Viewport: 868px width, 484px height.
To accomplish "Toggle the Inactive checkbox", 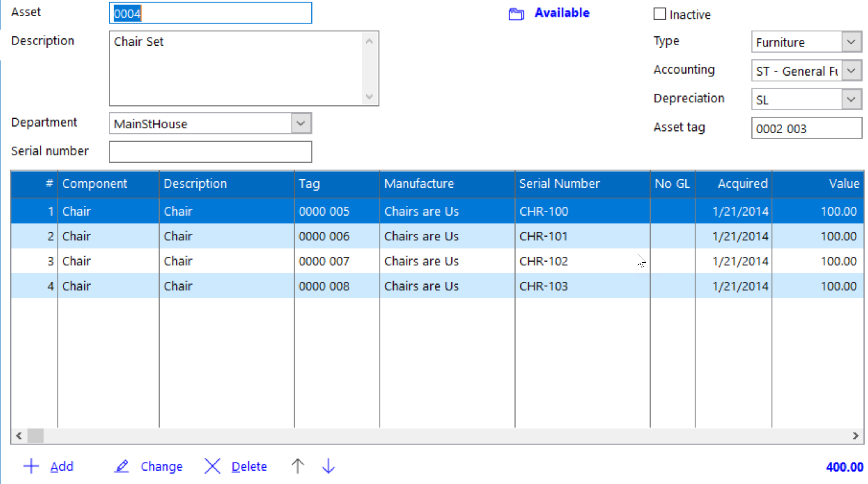I will pyautogui.click(x=659, y=14).
